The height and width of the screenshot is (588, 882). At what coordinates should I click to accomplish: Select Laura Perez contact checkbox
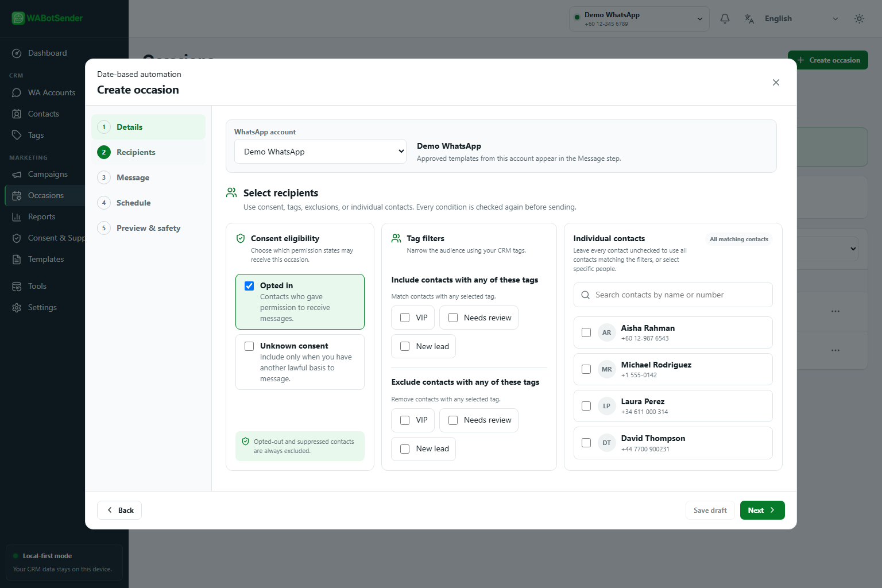coord(586,406)
